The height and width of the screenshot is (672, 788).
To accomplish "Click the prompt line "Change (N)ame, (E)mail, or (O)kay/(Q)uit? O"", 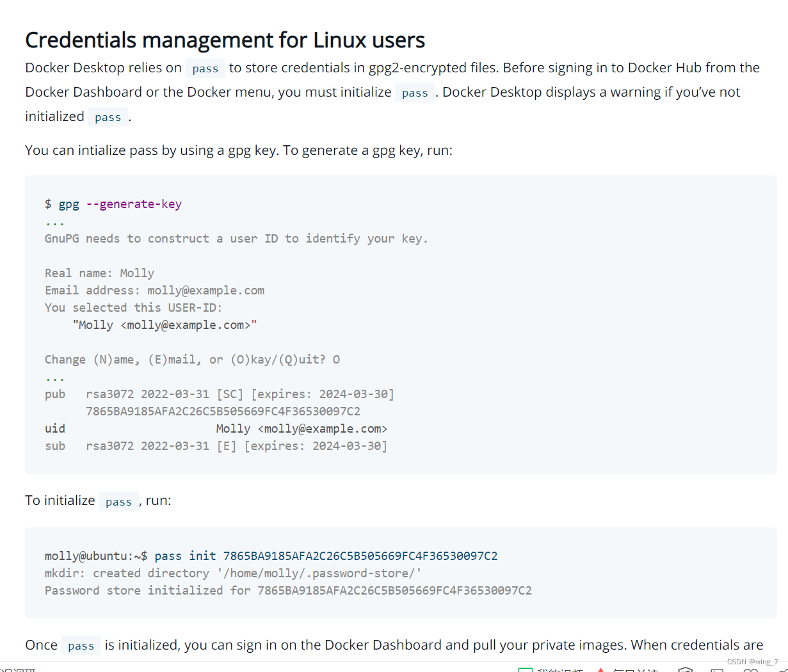I will click(192, 360).
